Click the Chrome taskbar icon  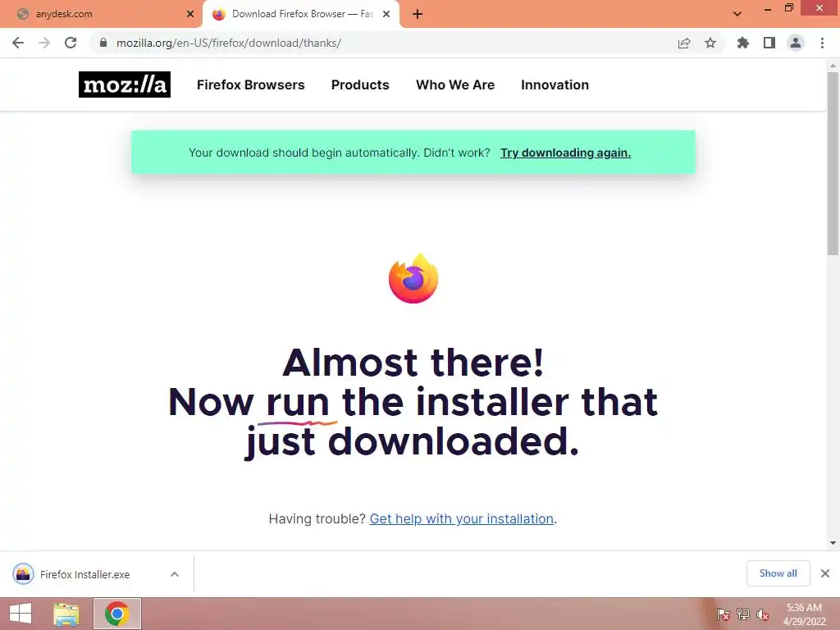pos(116,614)
